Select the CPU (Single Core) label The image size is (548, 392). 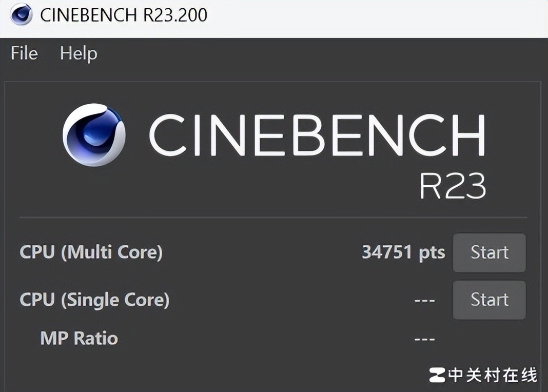[x=94, y=300]
